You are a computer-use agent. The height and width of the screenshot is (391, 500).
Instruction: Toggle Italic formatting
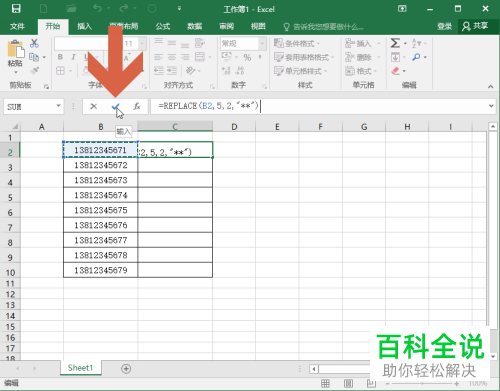[x=73, y=57]
